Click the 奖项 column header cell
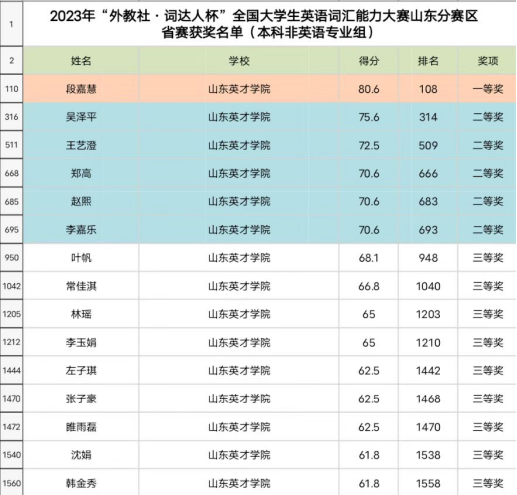This screenshot has height=495, width=517. (487, 61)
